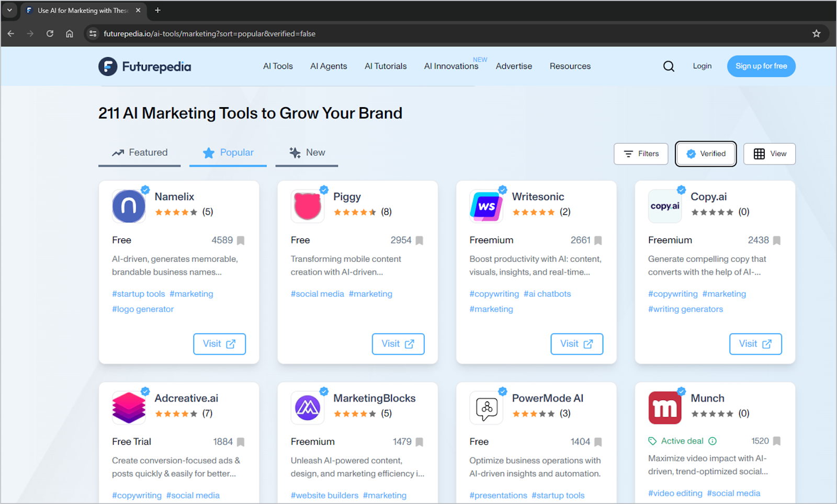Click the #website builders tag
The image size is (837, 504).
(x=324, y=495)
